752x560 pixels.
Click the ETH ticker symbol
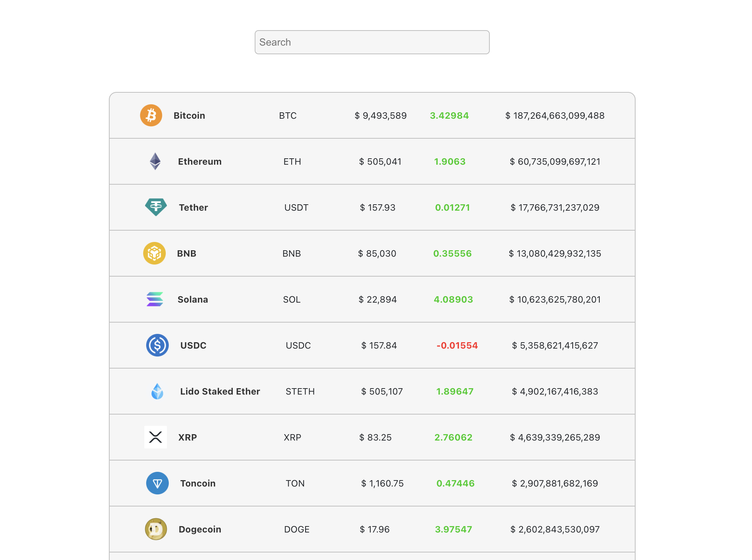pyautogui.click(x=292, y=162)
